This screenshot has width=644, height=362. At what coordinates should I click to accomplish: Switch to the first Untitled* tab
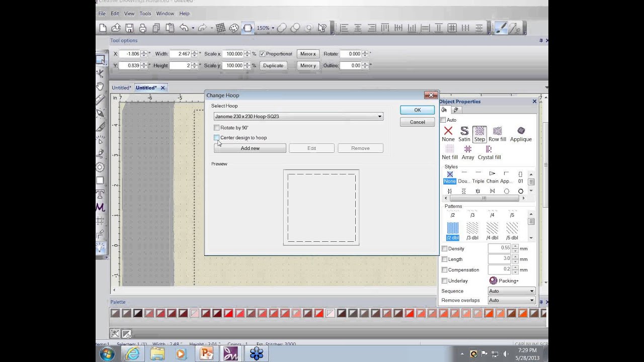[x=121, y=87]
